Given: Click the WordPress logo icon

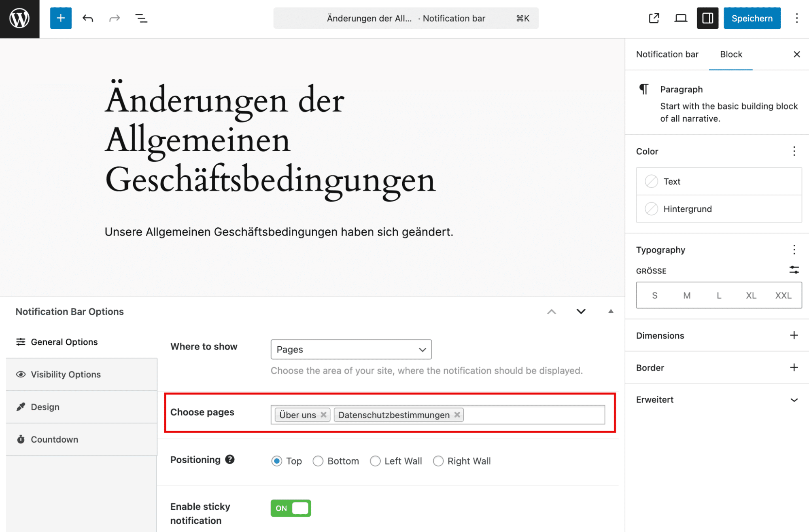Looking at the screenshot, I should click(x=19, y=19).
